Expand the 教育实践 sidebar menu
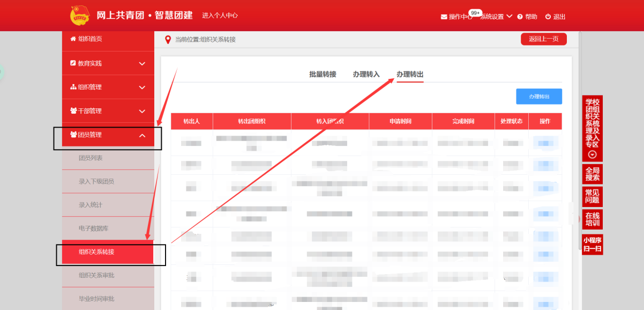This screenshot has height=310, width=644. [x=142, y=63]
